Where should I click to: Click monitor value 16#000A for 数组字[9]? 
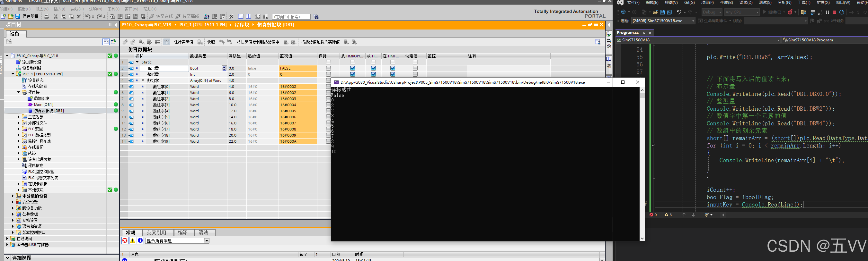[297, 142]
